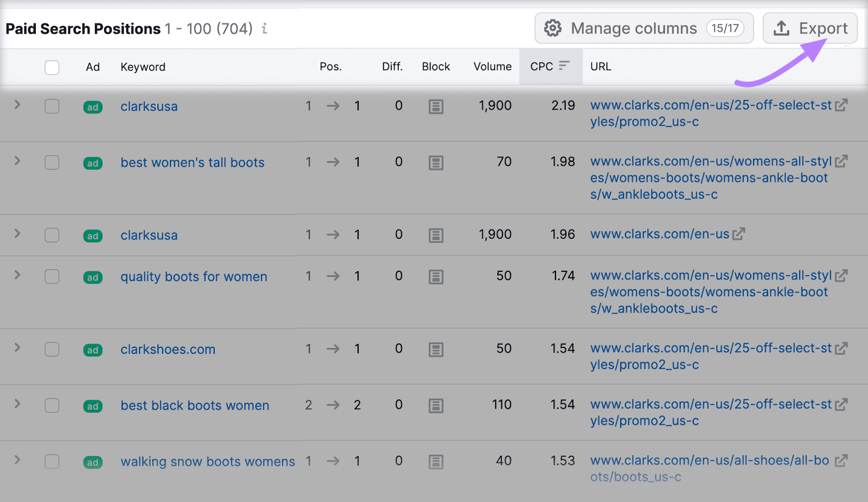The width and height of the screenshot is (868, 502).
Task: Check the select-all checkbox in the header
Action: click(x=52, y=67)
